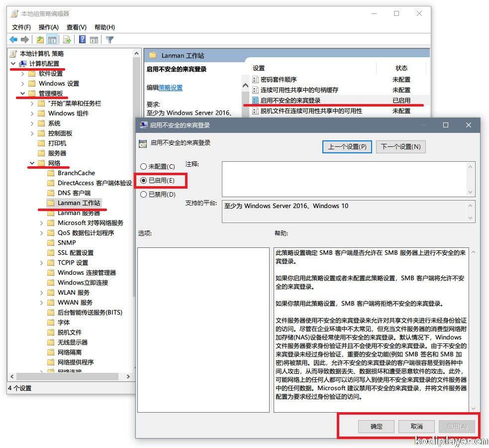Screen dimensions: 489x448
Task: Collapse the 计算机配置 tree node
Action: coord(13,64)
